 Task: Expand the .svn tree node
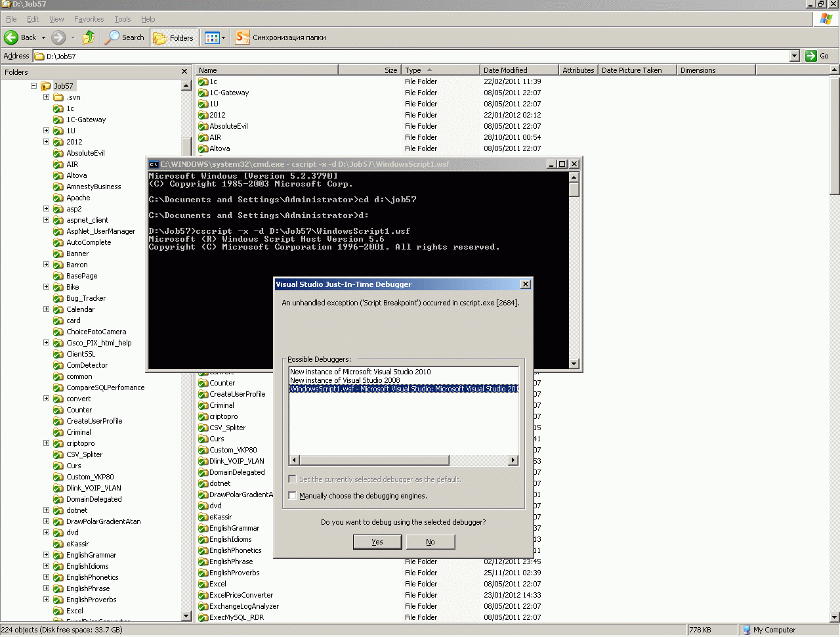pyautogui.click(x=46, y=97)
